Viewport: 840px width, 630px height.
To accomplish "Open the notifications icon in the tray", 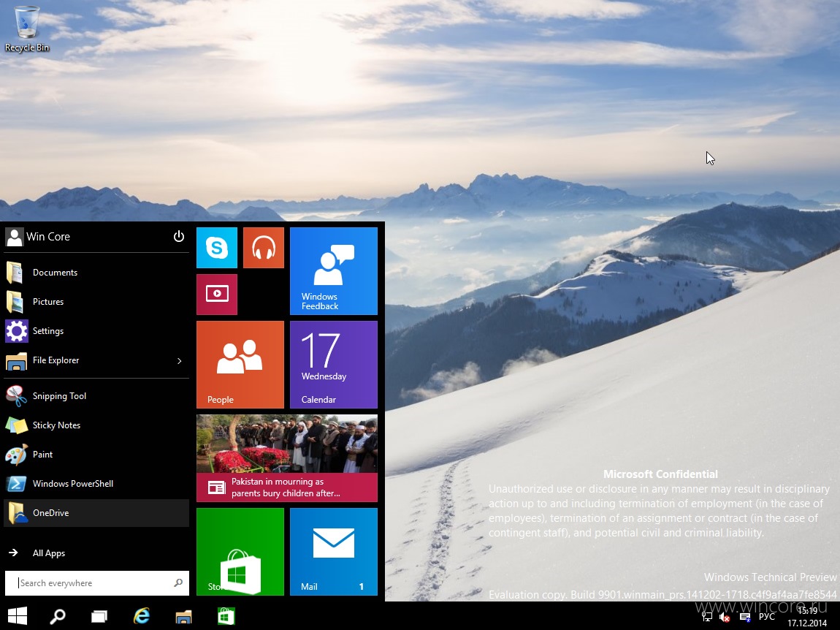I will 744,617.
